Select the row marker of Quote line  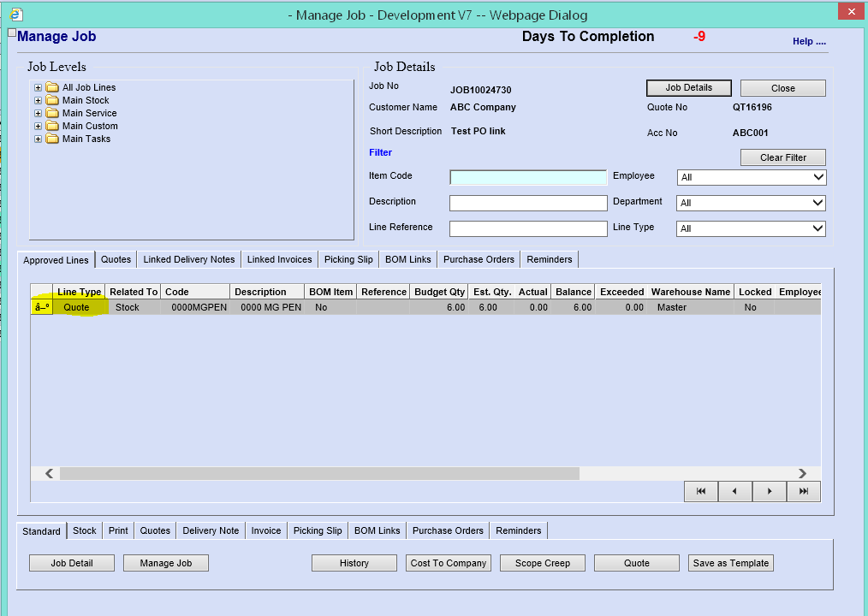click(42, 307)
